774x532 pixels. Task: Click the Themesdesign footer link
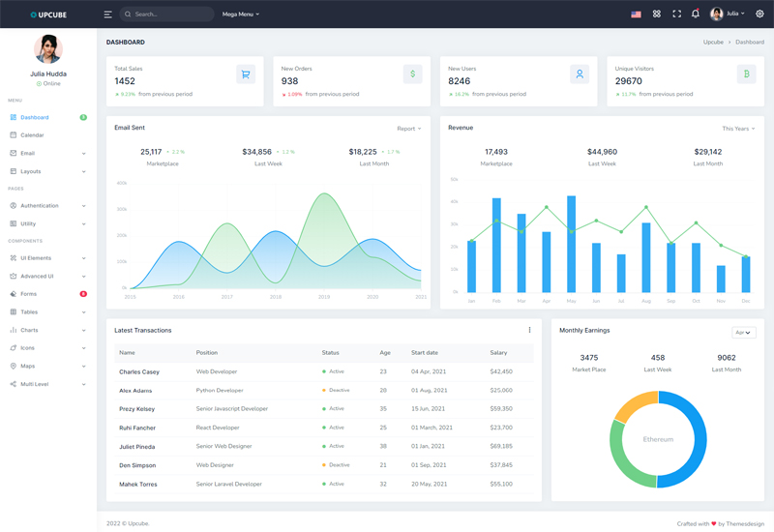click(746, 523)
